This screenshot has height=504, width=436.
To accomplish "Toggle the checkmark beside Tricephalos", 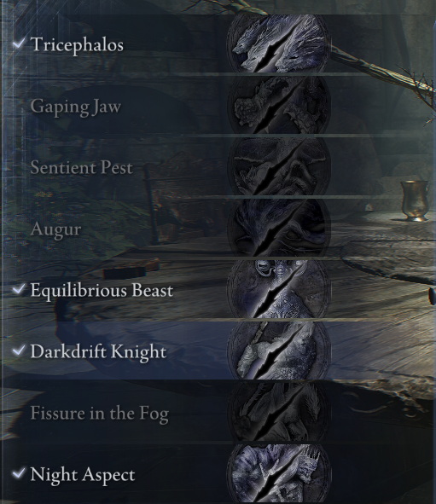I will tap(19, 43).
